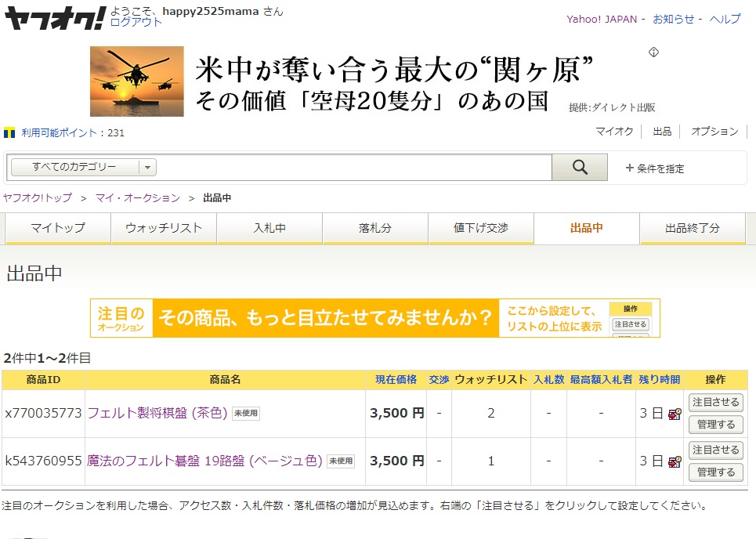Click watchlist count 1 in the 碁盤 row

pos(491,461)
